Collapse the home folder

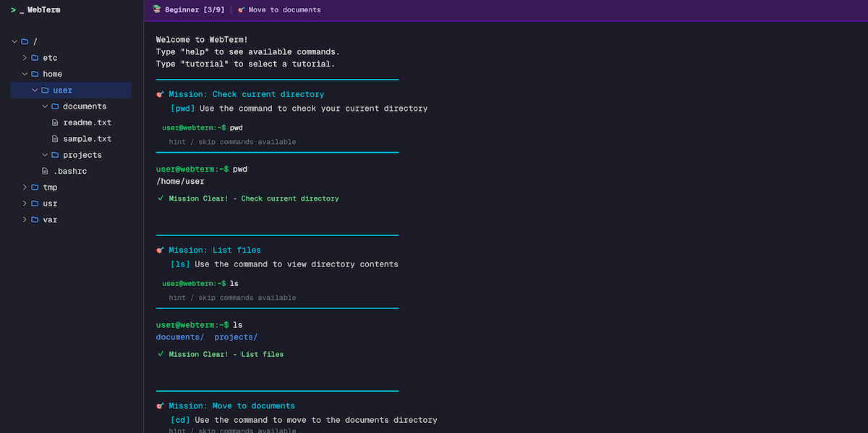pyautogui.click(x=24, y=73)
